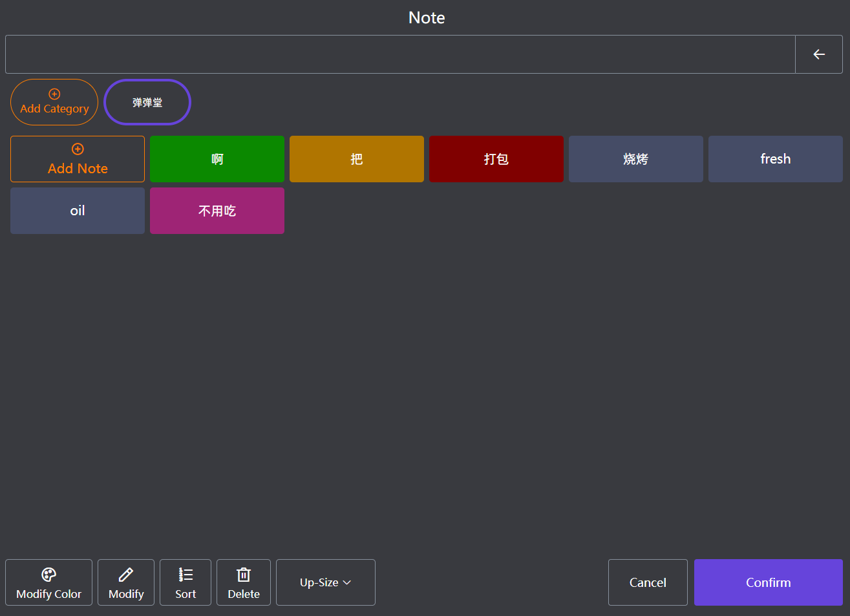Click the Add Note plus icon
The image size is (850, 616).
(x=78, y=149)
